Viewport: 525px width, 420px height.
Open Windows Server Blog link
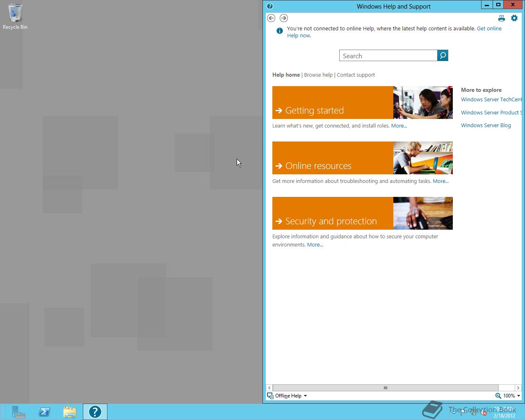coord(486,125)
